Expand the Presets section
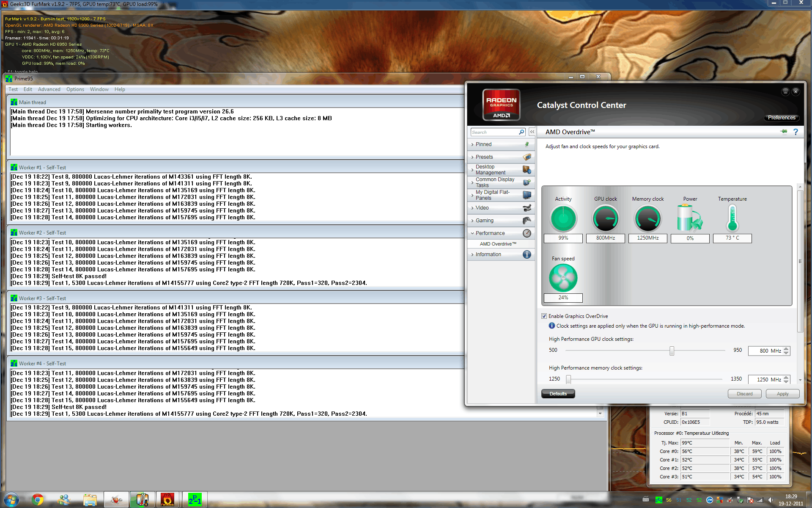Image resolution: width=812 pixels, height=508 pixels. click(x=484, y=157)
